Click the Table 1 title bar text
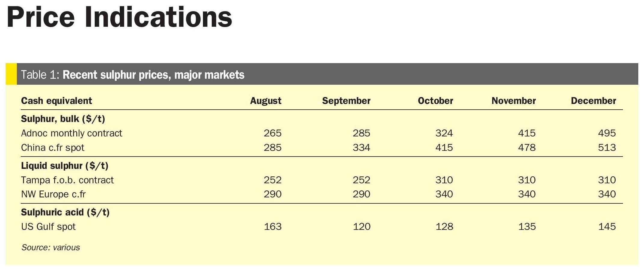Screen dimensions: 644x271 click(132, 75)
